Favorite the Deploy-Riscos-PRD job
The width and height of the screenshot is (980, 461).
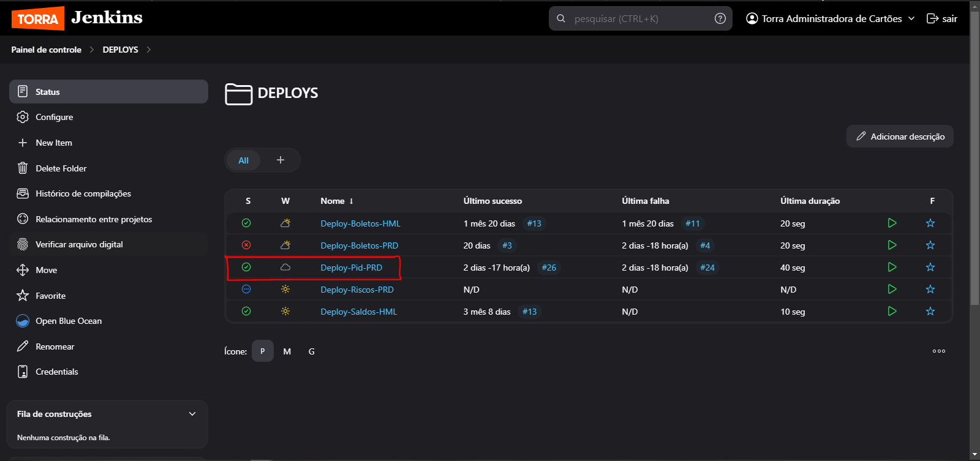point(930,289)
